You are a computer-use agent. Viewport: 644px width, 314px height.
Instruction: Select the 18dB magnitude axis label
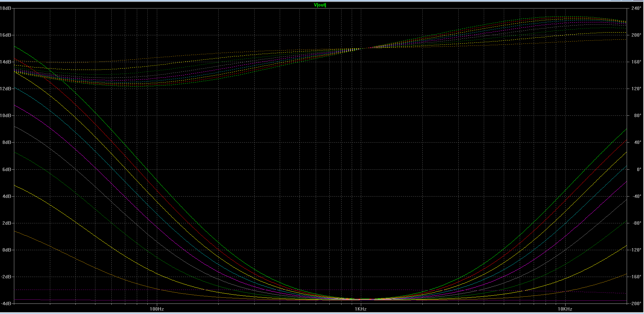[x=6, y=8]
